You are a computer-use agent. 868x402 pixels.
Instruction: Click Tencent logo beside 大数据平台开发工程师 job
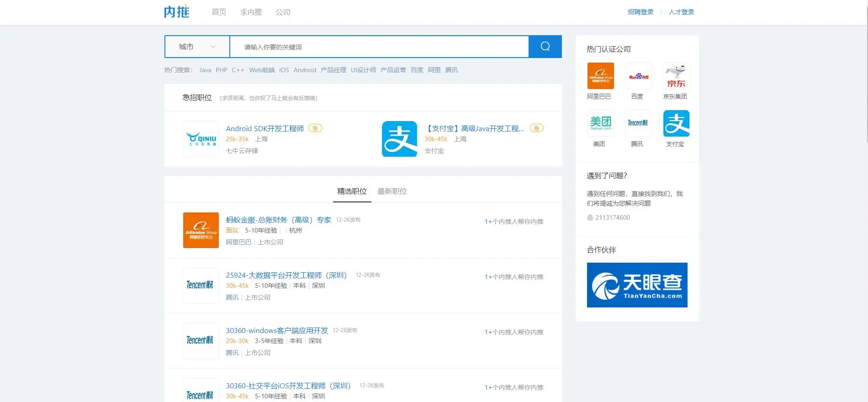point(201,286)
